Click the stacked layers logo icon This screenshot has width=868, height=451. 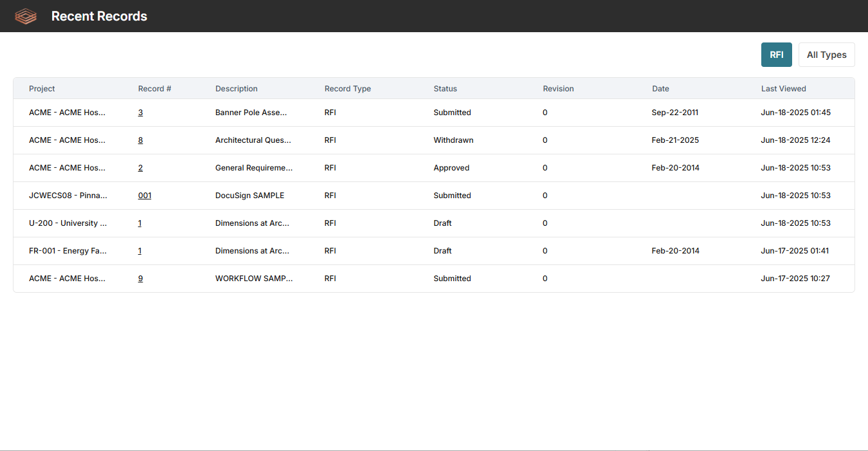pyautogui.click(x=26, y=16)
